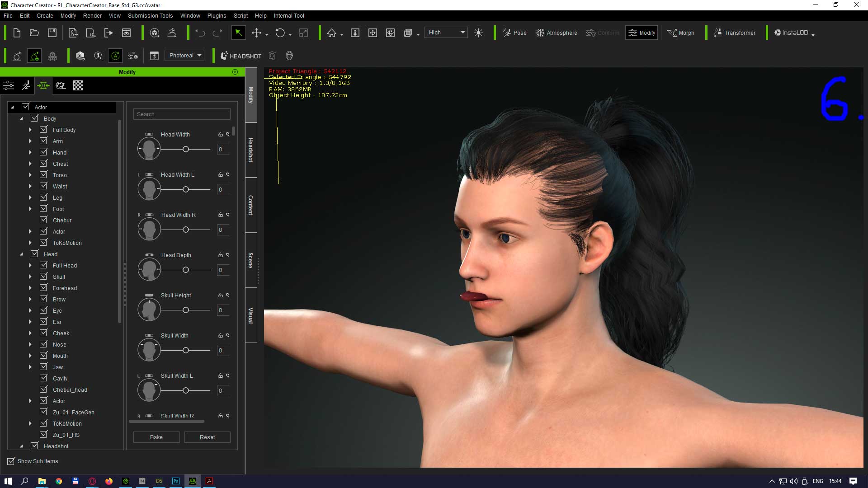Click the Head Depth slider handle

pos(186,270)
